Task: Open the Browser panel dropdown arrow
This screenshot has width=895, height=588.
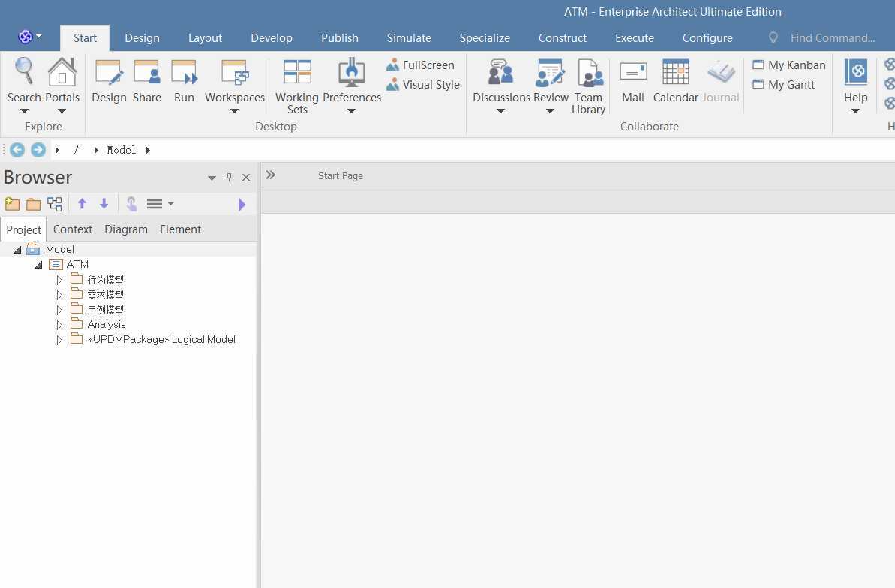Action: point(212,178)
